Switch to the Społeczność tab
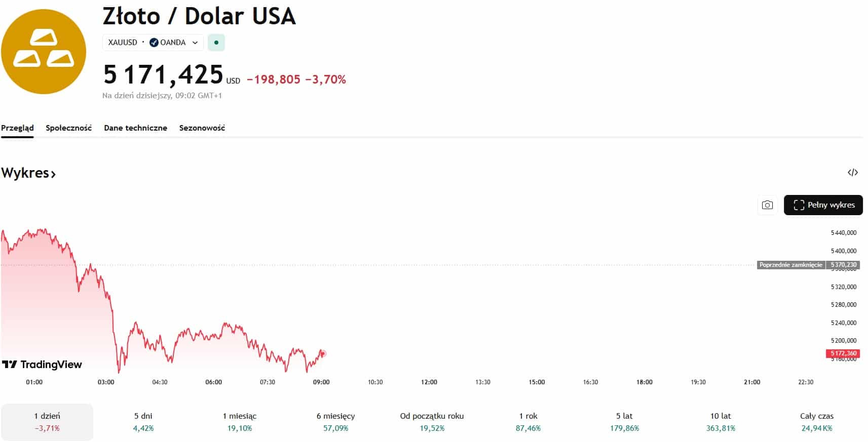This screenshot has height=442, width=868. [x=68, y=128]
